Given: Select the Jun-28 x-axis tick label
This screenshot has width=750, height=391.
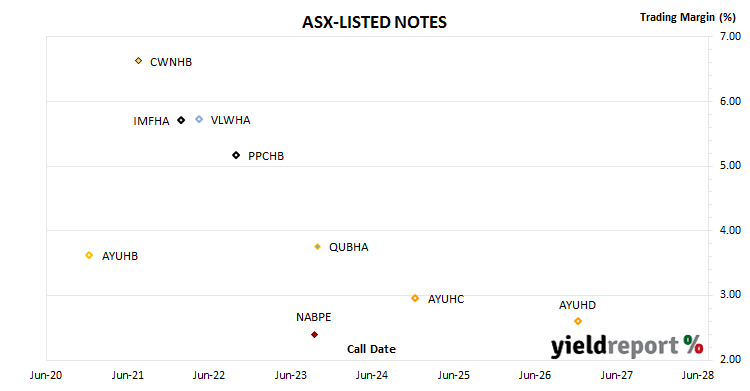Looking at the screenshot, I should (x=698, y=375).
